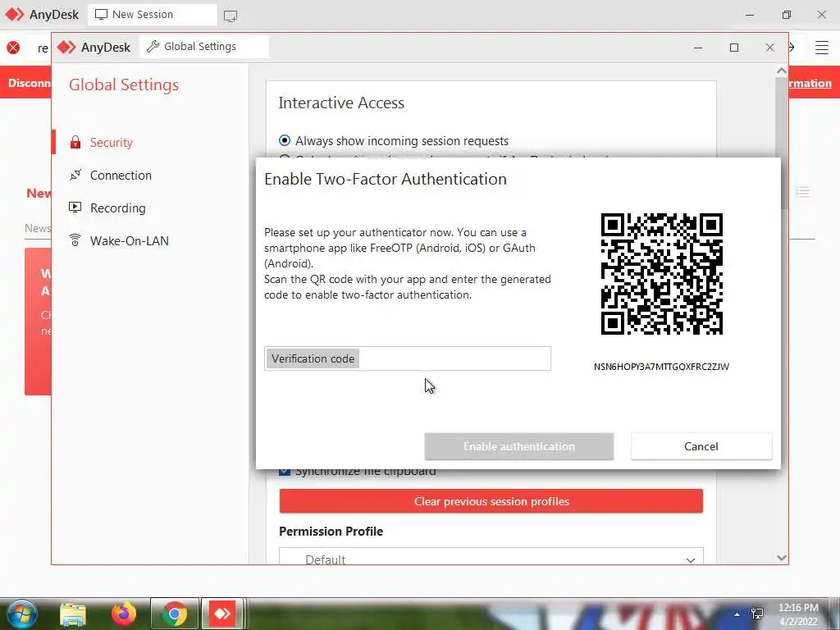Click the two-factor QR code image
Viewport: 840px width, 630px height.
pos(662,274)
